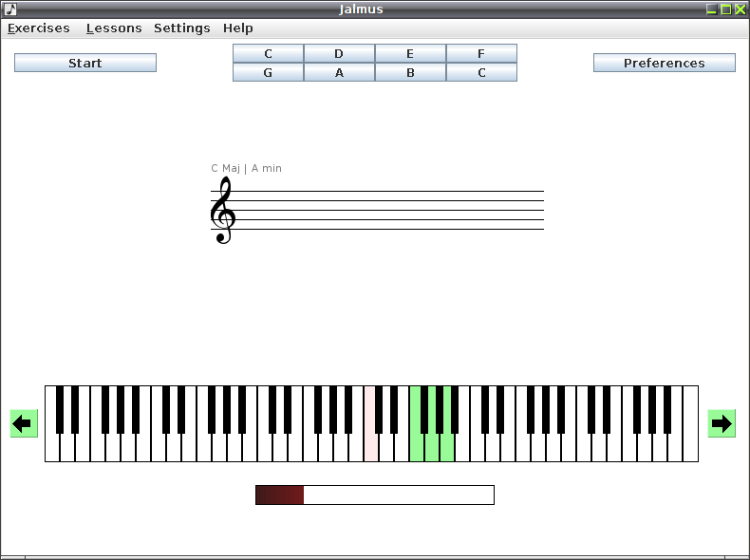Click the red progress bar below the keyboard
The width and height of the screenshot is (750, 560).
pos(375,495)
